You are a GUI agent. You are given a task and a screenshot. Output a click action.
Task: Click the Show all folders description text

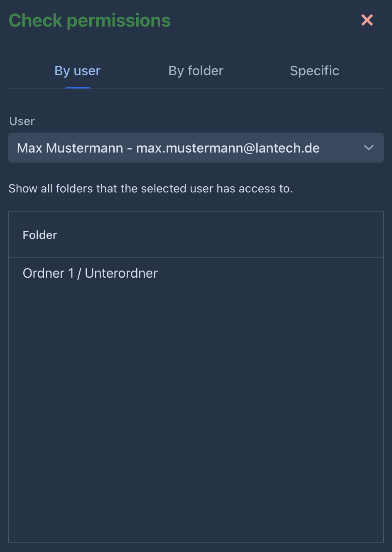[x=150, y=189]
